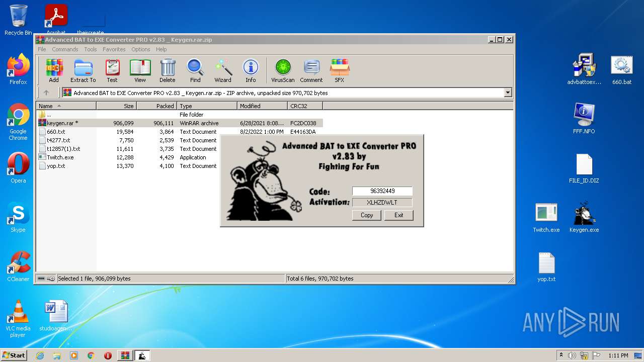644x362 pixels.
Task: Open the Windows Start menu
Action: [14, 355]
